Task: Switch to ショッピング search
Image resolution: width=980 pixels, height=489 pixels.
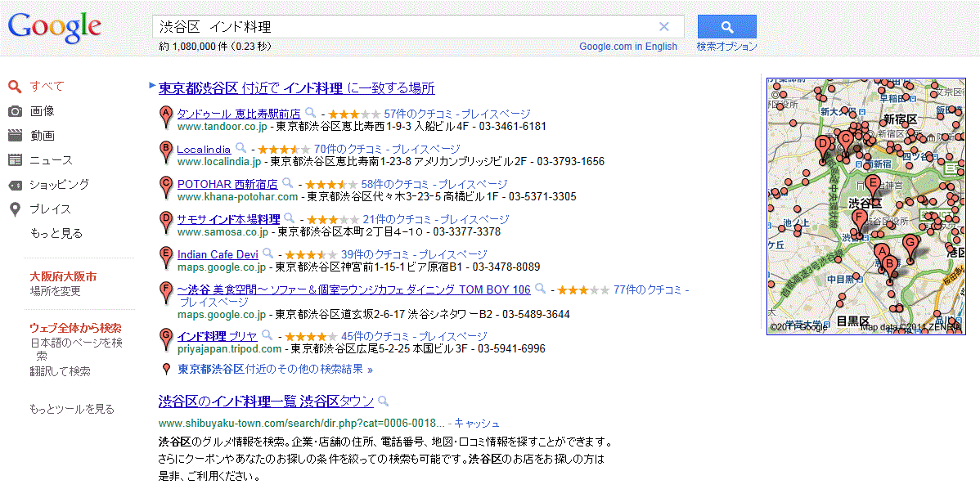Action: point(60,184)
